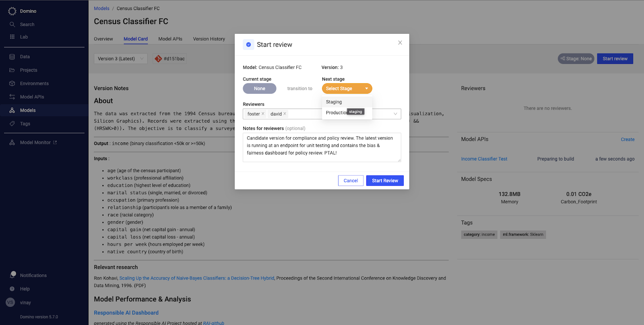Open the Lab grid icon
This screenshot has height=325, width=644.
(x=12, y=37)
